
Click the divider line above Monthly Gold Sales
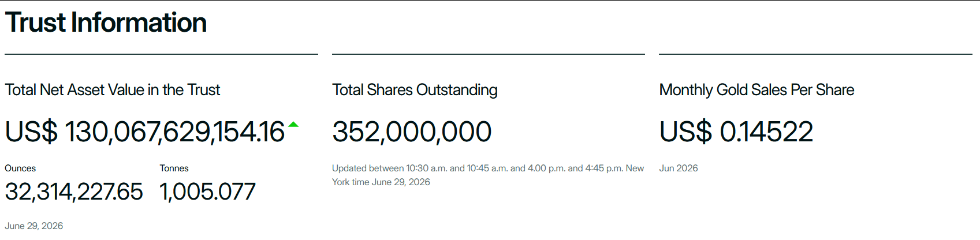[x=815, y=54]
